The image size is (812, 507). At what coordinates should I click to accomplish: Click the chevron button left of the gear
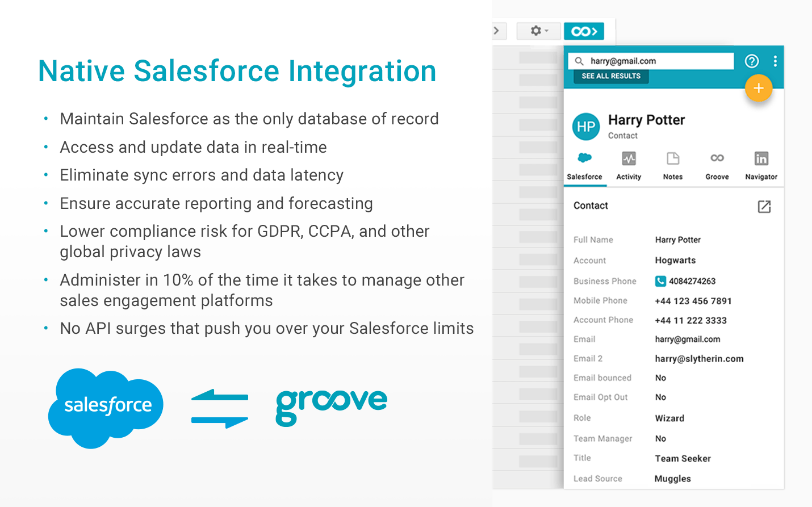(x=496, y=31)
